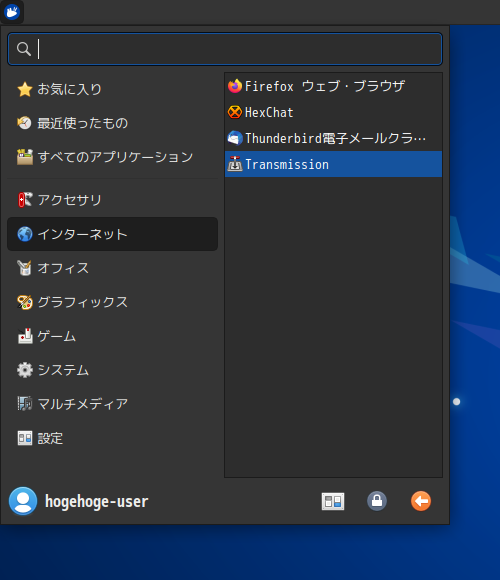The width and height of the screenshot is (500, 580).
Task: Open 最近使ったもの recently used category
Action: pos(112,123)
